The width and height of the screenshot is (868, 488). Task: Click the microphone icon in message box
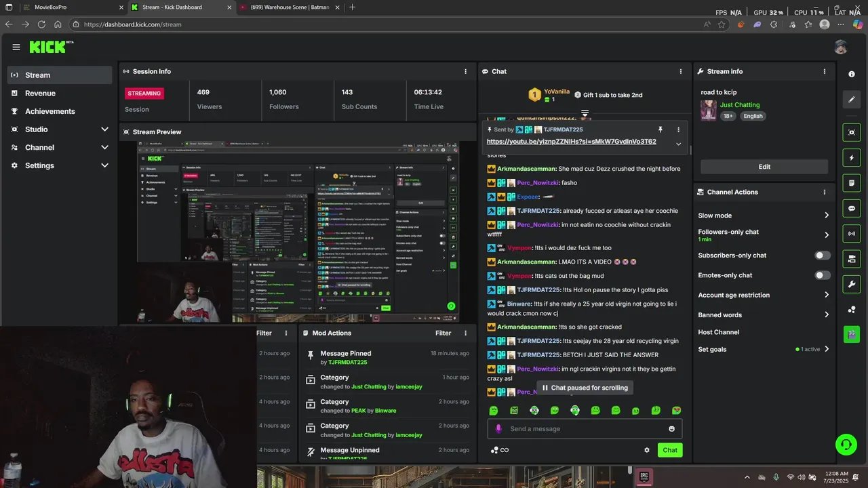[498, 428]
